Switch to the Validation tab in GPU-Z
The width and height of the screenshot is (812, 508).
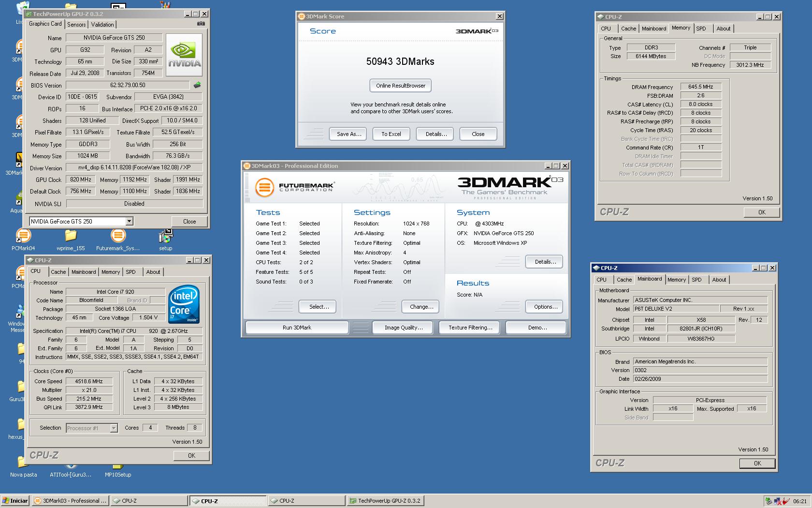tap(102, 25)
